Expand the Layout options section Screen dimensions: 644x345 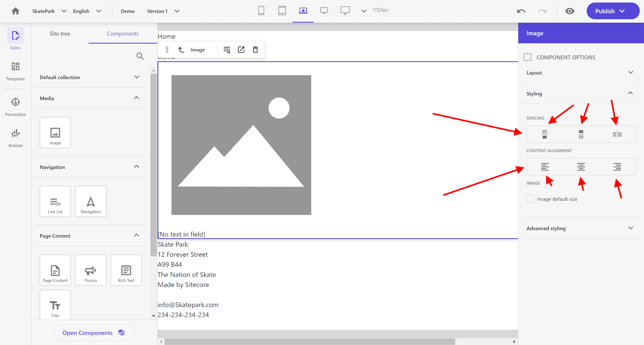tap(630, 72)
